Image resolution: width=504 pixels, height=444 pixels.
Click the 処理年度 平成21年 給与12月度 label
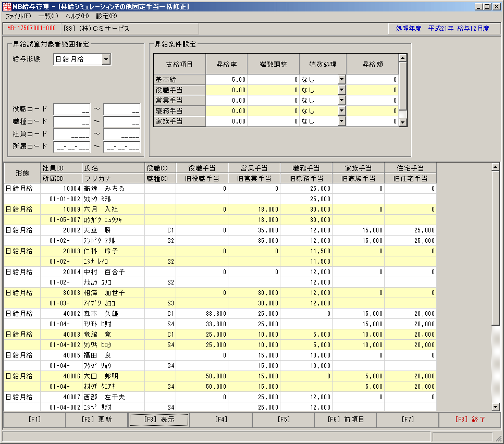pyautogui.click(x=442, y=29)
